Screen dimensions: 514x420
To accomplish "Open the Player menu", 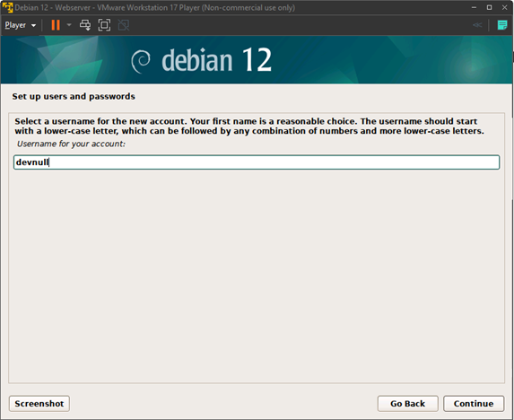I will point(20,25).
